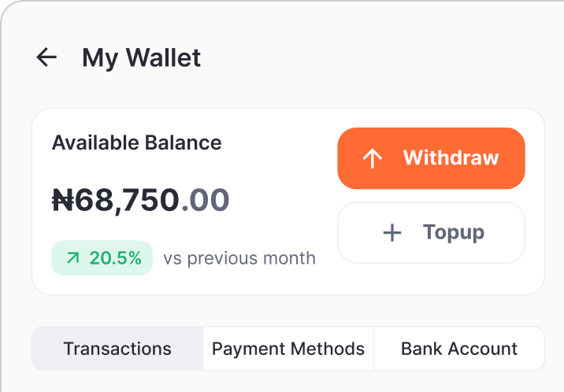Click the green trend arrow icon
The height and width of the screenshot is (392, 564).
click(x=73, y=258)
